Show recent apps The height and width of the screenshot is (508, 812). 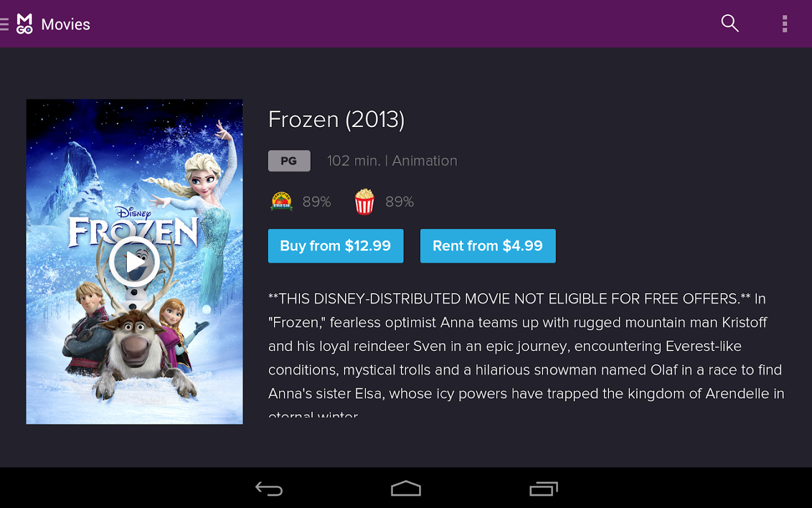544,489
